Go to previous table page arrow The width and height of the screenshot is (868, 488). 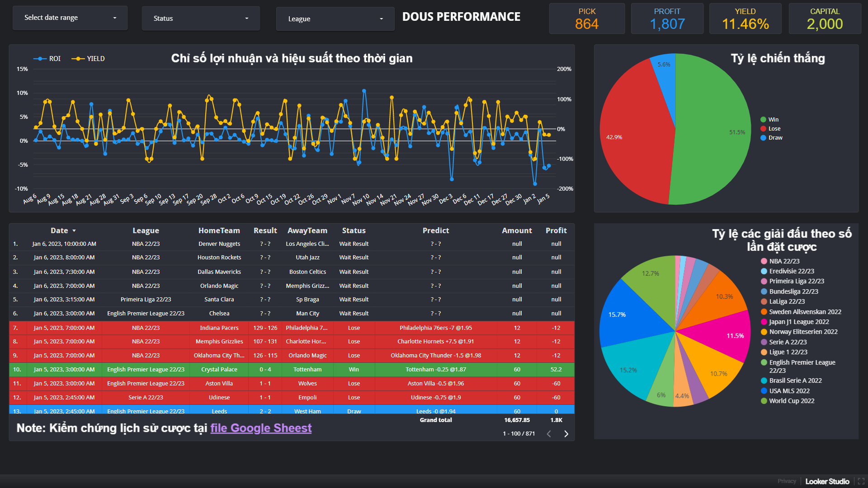(549, 434)
